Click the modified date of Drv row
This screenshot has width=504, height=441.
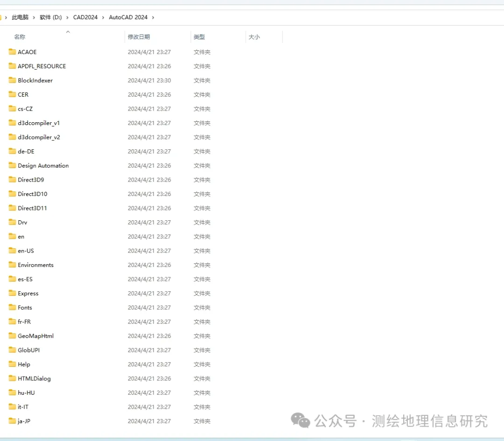(149, 223)
